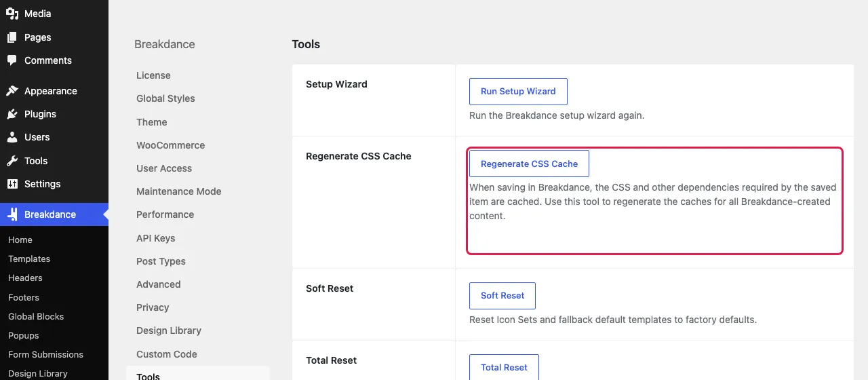The image size is (868, 380).
Task: Click the 'When saving in Breakdance' description paragraph
Action: (653, 202)
